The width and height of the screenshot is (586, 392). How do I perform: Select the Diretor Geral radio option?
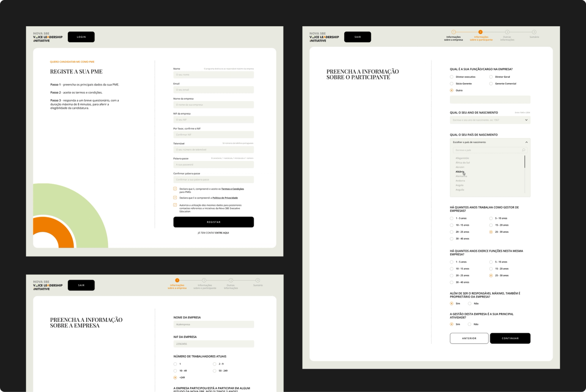[491, 77]
